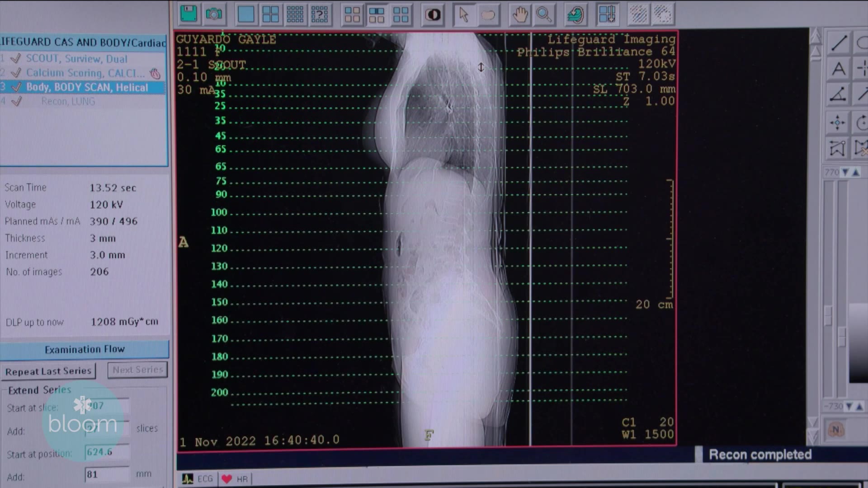Viewport: 868px width, 488px height.
Task: Open the angle measurement tool
Action: 838,94
